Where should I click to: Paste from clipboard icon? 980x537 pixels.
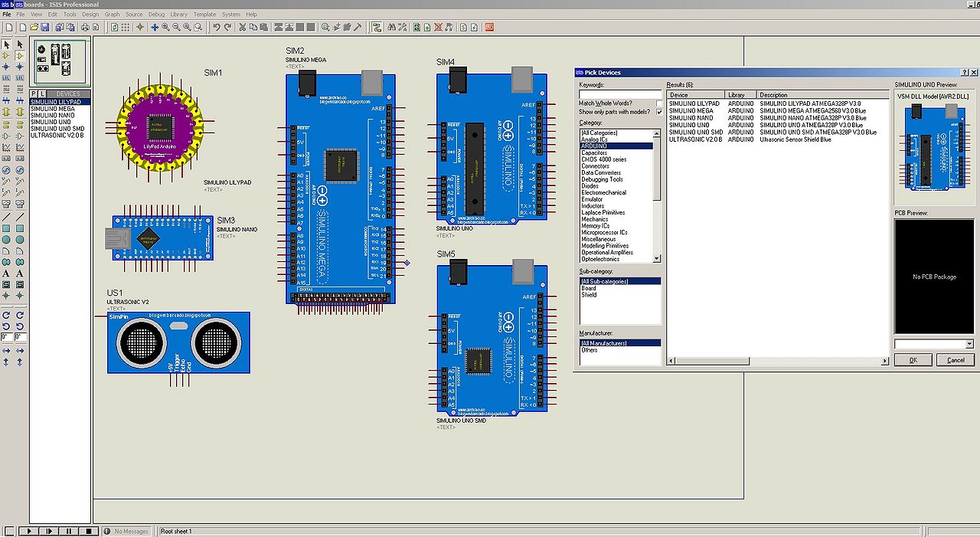[x=264, y=27]
